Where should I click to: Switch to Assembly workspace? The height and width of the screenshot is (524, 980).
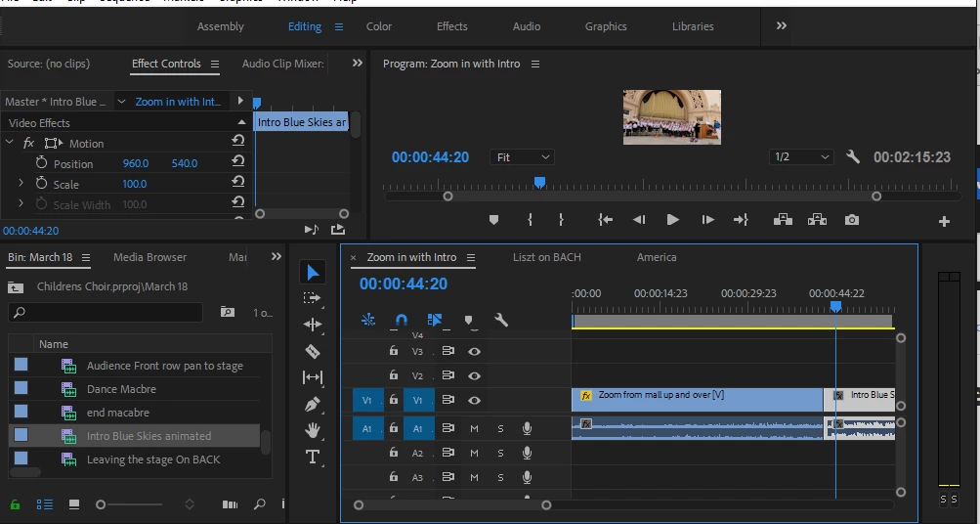pos(221,26)
